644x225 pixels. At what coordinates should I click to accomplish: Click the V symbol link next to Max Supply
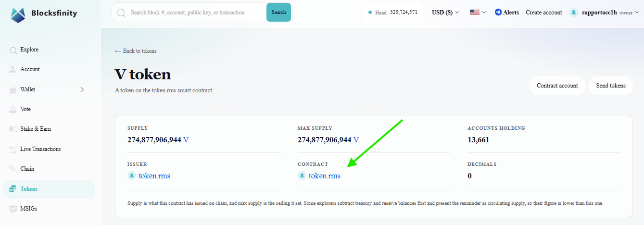click(356, 140)
